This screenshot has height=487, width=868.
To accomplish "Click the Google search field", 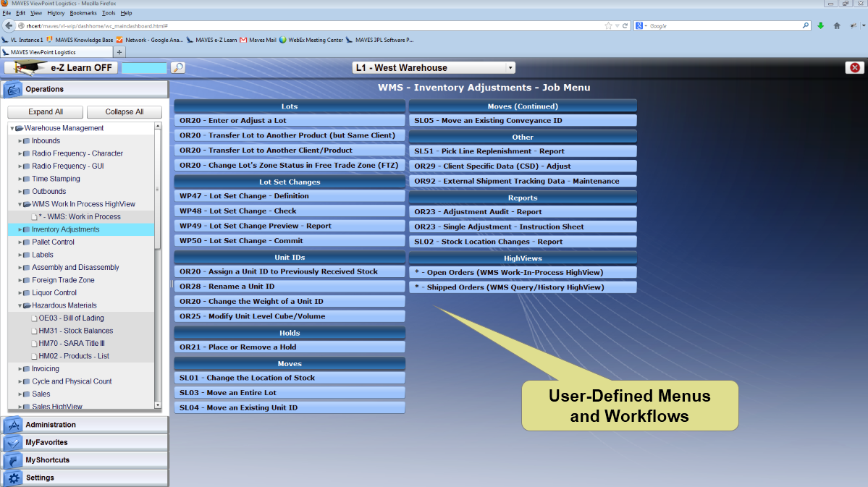I will tap(725, 26).
